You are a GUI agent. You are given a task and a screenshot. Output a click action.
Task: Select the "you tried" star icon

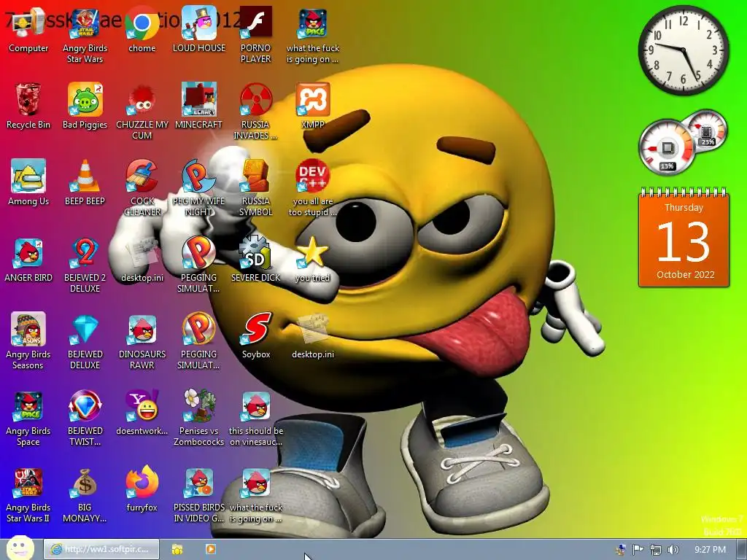(312, 260)
